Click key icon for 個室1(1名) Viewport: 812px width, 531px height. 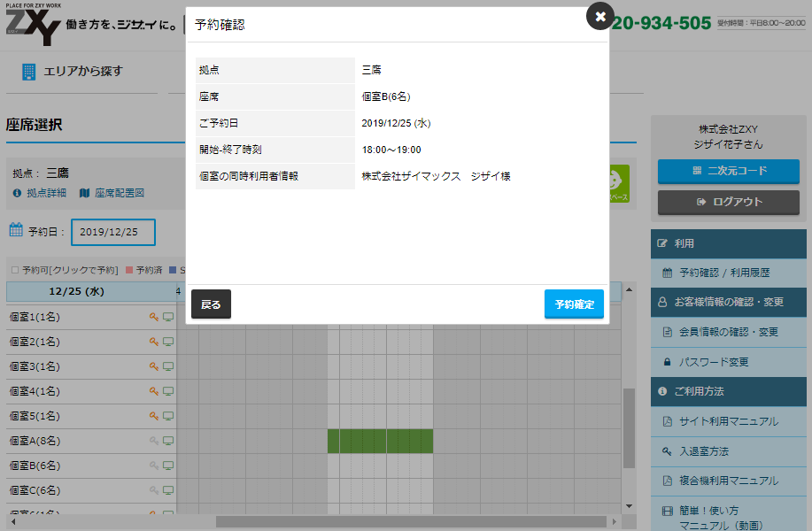click(154, 317)
